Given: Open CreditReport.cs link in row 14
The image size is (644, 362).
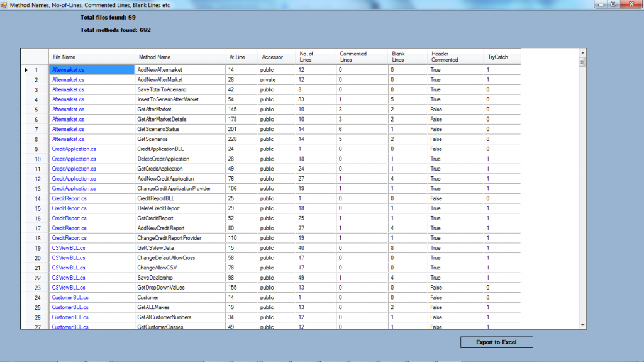Looking at the screenshot, I should click(x=69, y=198).
